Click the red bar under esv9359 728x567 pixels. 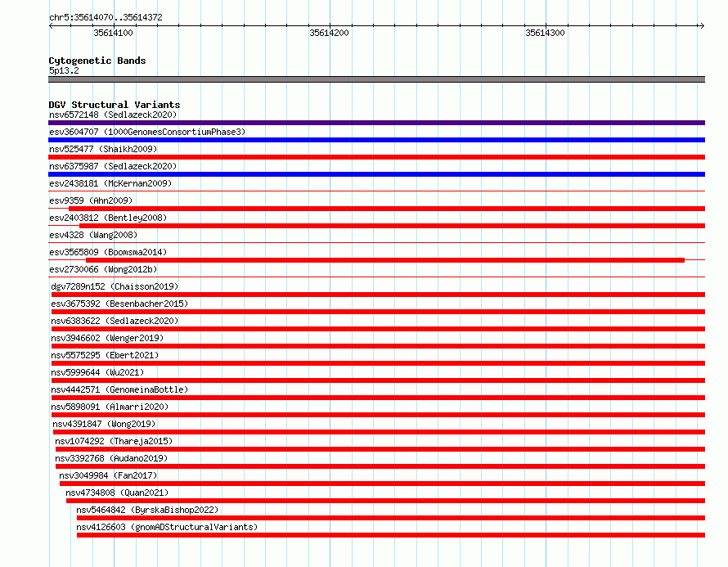coord(387,209)
